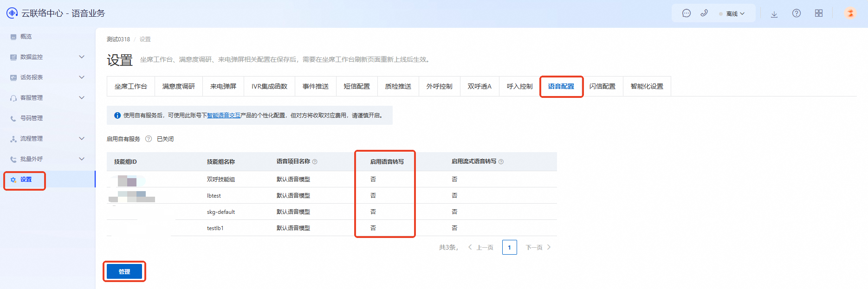Select page 1 in pagination

(510, 247)
